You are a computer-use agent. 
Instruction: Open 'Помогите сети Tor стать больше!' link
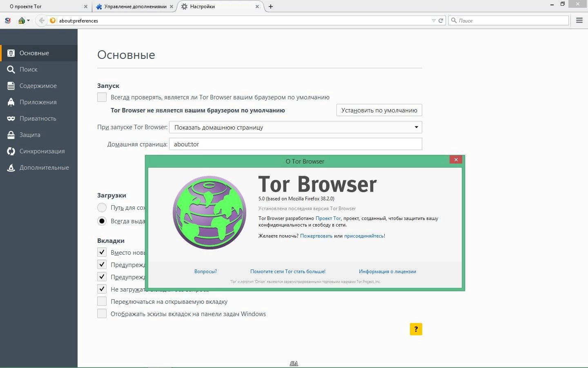click(x=288, y=272)
